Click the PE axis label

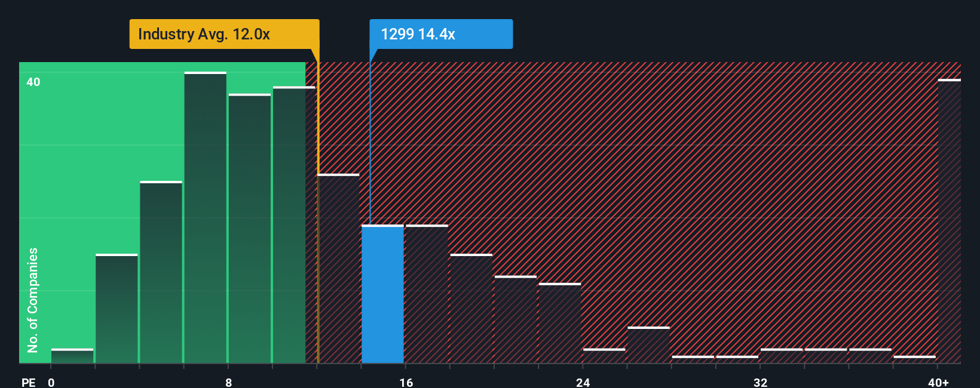28,382
